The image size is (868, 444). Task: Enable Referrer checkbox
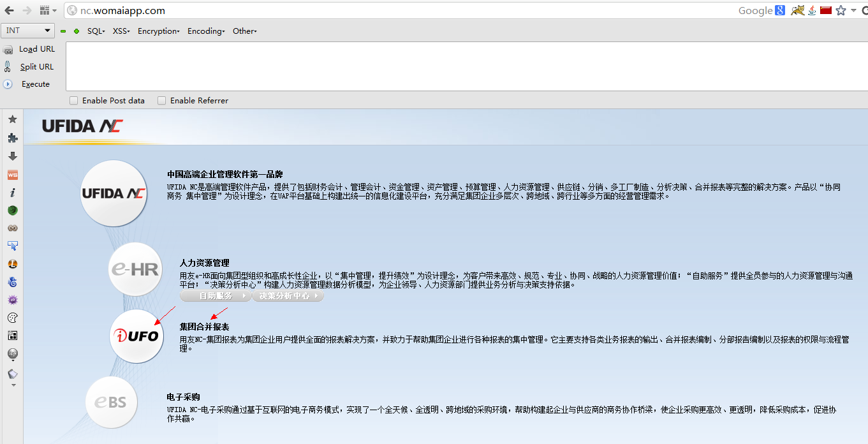(x=162, y=101)
